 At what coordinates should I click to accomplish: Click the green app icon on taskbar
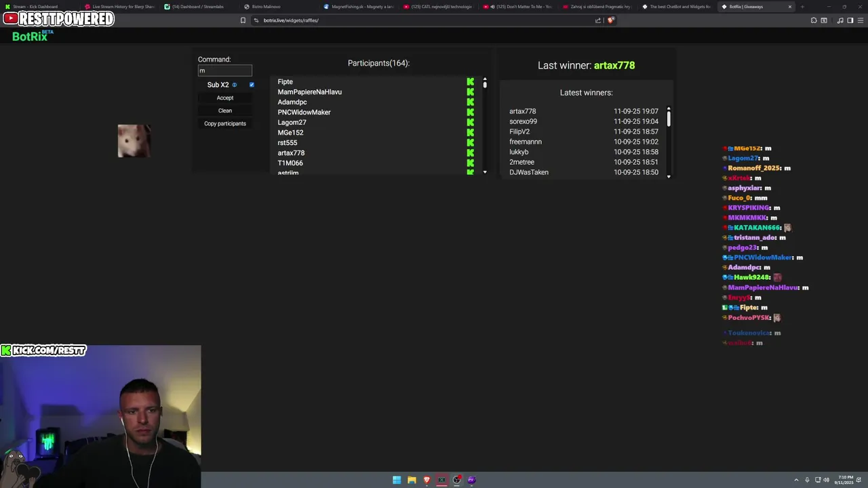(441, 480)
